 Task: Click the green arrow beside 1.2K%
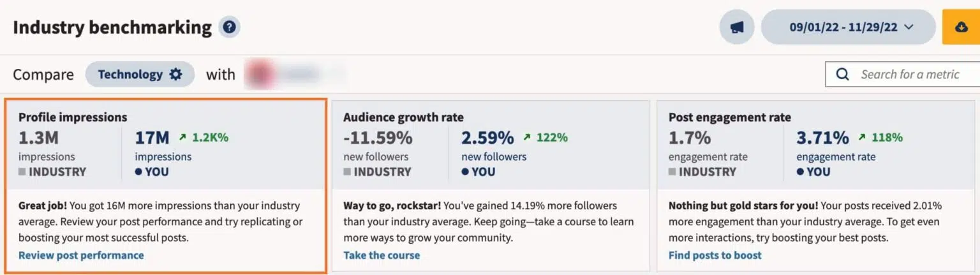point(183,137)
